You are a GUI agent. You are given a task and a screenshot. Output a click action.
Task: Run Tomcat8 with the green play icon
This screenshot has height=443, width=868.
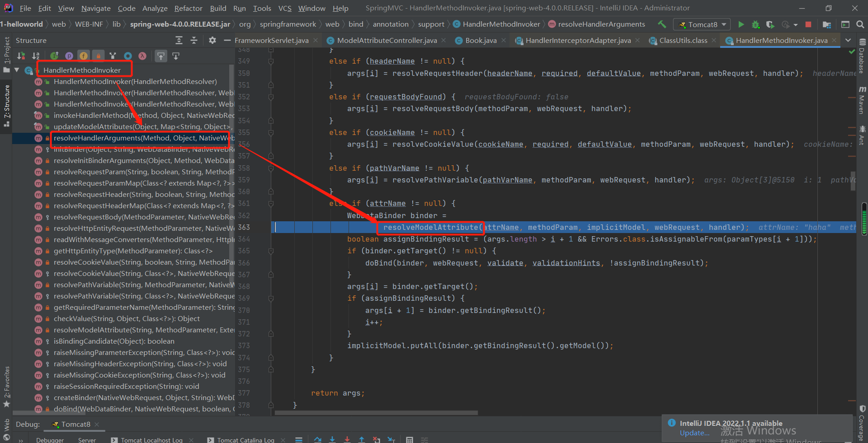pos(741,24)
